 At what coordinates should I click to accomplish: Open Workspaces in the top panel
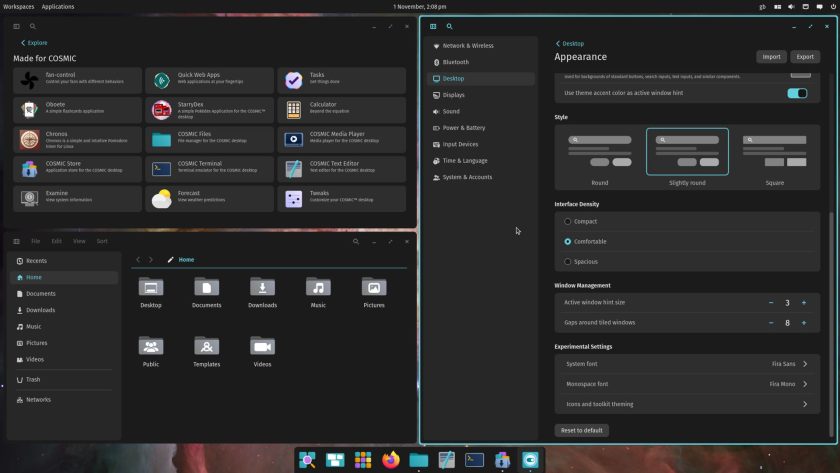coord(18,6)
